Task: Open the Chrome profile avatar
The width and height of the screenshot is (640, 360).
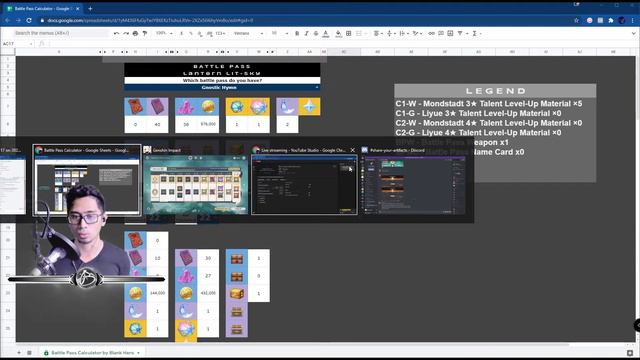Action: pos(621,20)
